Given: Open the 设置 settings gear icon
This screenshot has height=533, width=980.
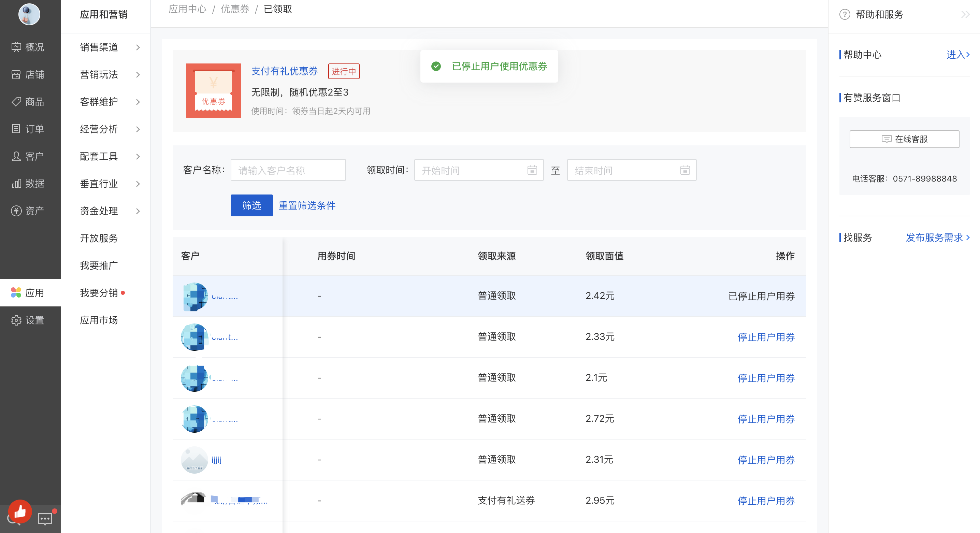Looking at the screenshot, I should (x=16, y=320).
